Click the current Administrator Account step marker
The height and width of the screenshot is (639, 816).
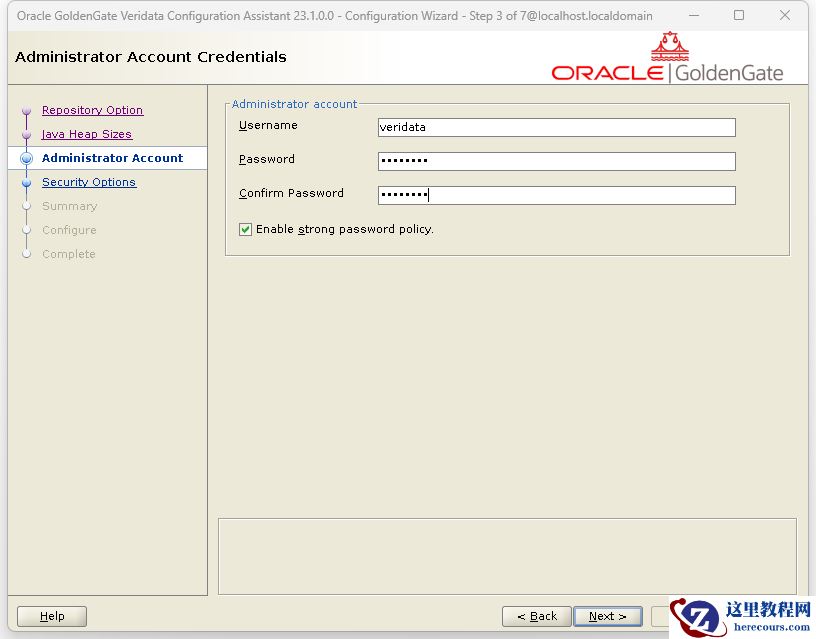click(x=27, y=159)
